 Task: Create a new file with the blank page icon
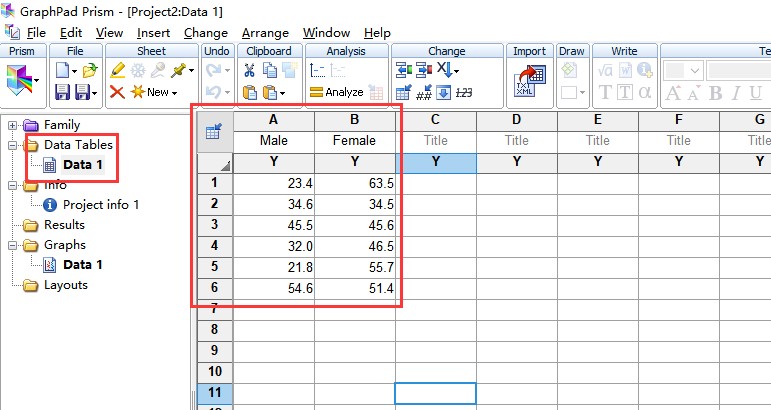(62, 70)
